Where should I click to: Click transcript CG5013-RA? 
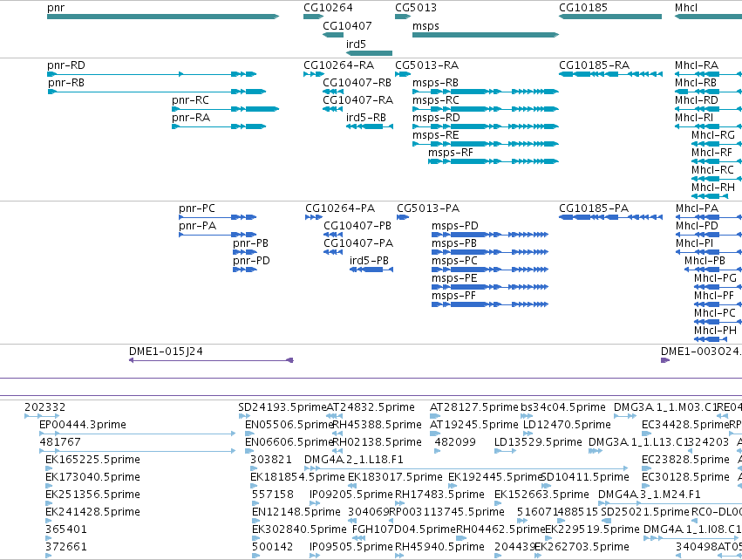403,74
